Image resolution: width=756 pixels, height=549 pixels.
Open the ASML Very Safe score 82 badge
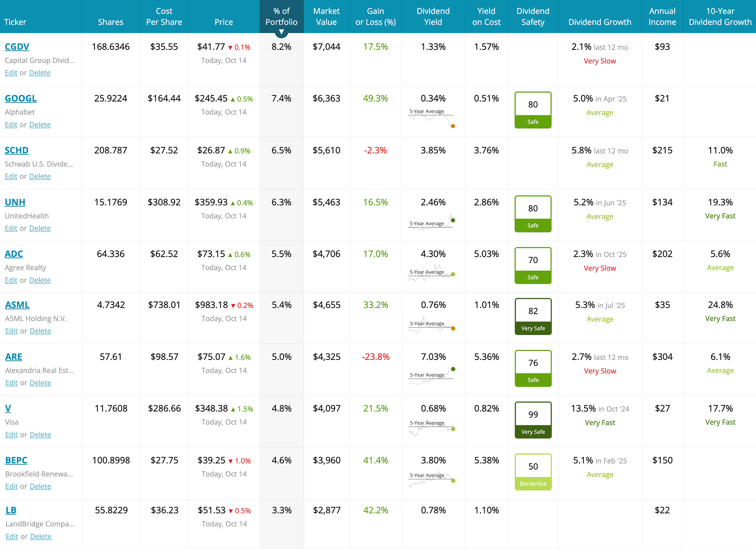pyautogui.click(x=533, y=316)
